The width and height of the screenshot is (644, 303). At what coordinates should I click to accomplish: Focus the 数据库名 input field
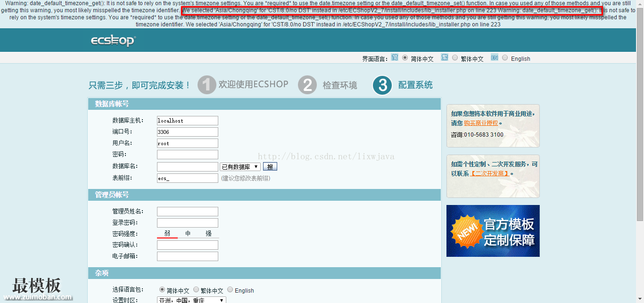click(188, 167)
